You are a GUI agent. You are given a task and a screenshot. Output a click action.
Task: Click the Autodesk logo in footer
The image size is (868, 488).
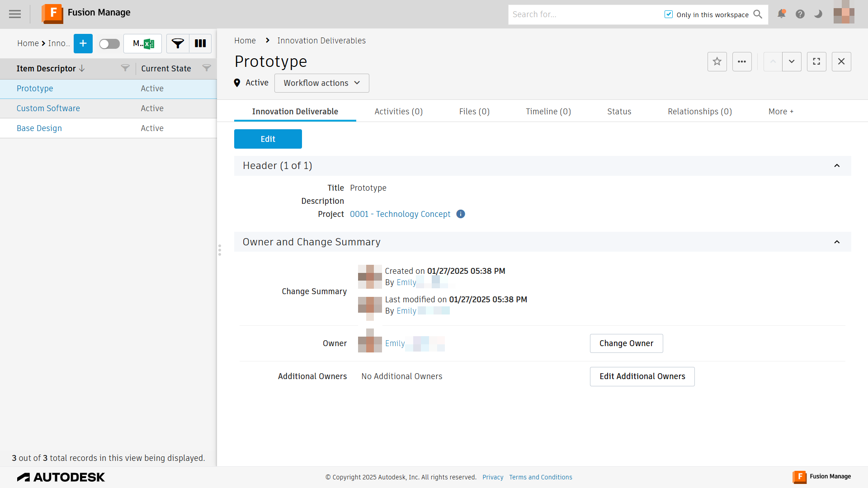61,477
